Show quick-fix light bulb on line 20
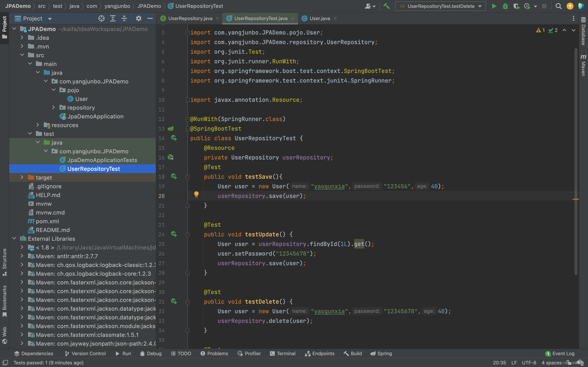This screenshot has width=588, height=367. (x=196, y=194)
